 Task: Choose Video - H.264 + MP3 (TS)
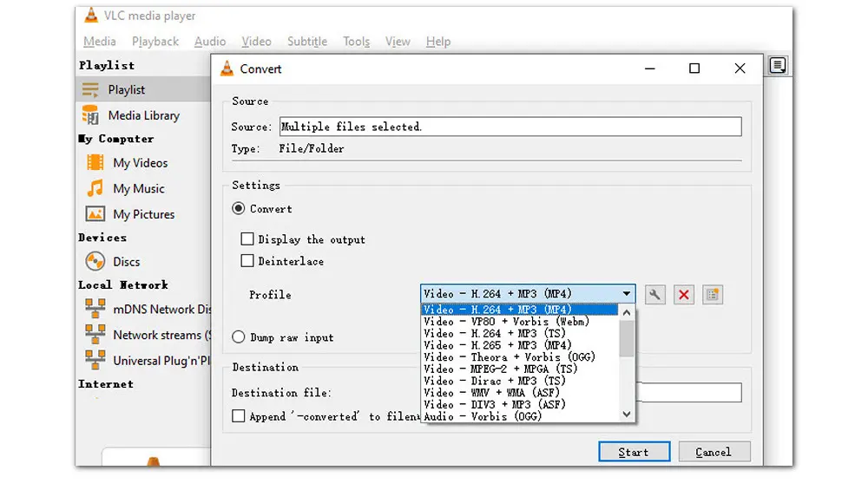pyautogui.click(x=519, y=333)
